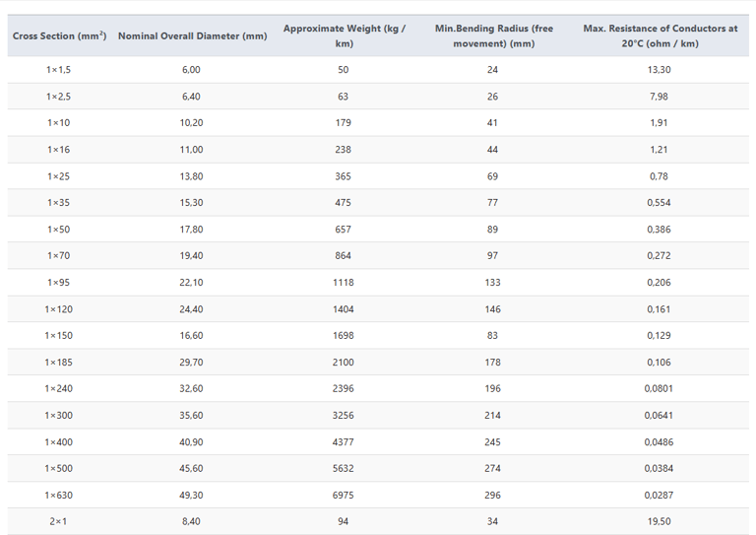The image size is (756, 535).
Task: Click the Approximate Weight column header
Action: [344, 36]
